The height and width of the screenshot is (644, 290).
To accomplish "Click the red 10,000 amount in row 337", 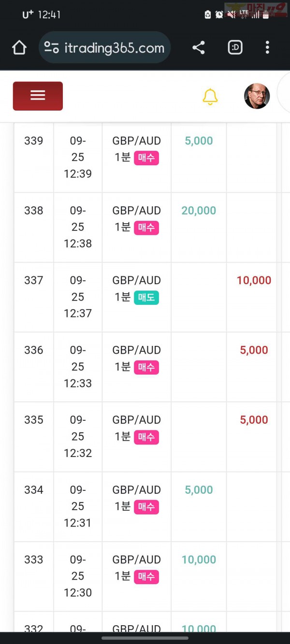I will [254, 280].
